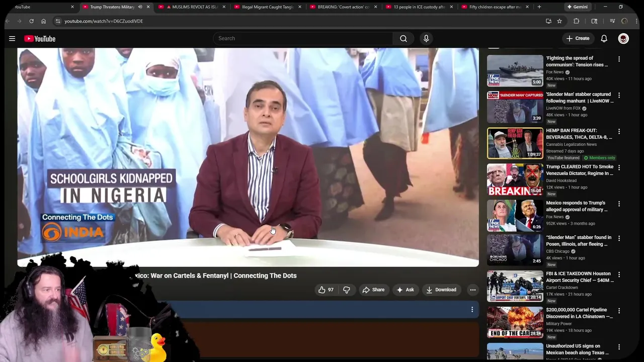Open options for LiveNOW Slender Man video
Viewport: 644px width, 362px height.
pyautogui.click(x=619, y=96)
